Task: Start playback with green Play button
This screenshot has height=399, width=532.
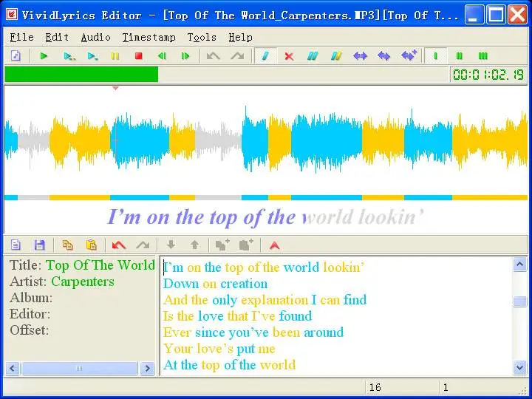Action: [44, 55]
